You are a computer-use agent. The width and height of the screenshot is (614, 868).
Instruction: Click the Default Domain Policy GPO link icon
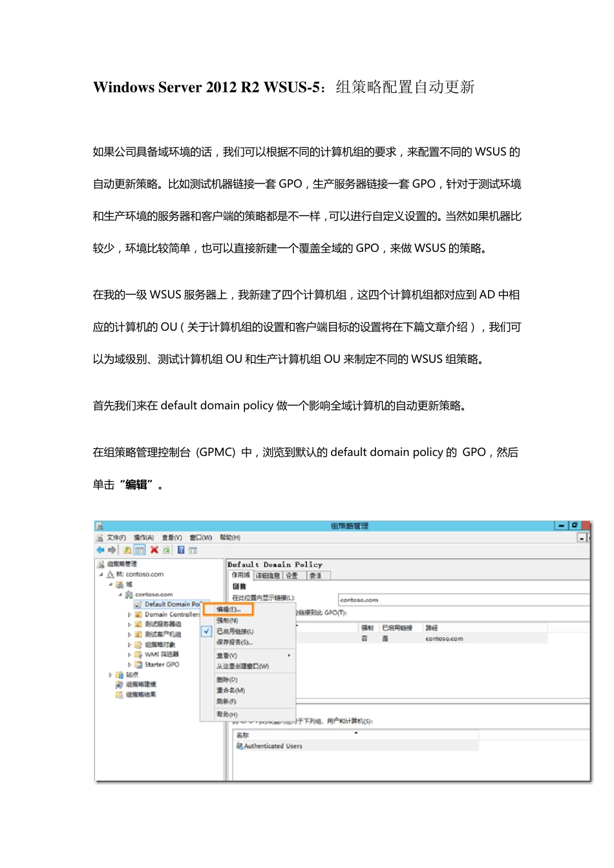[x=138, y=604]
